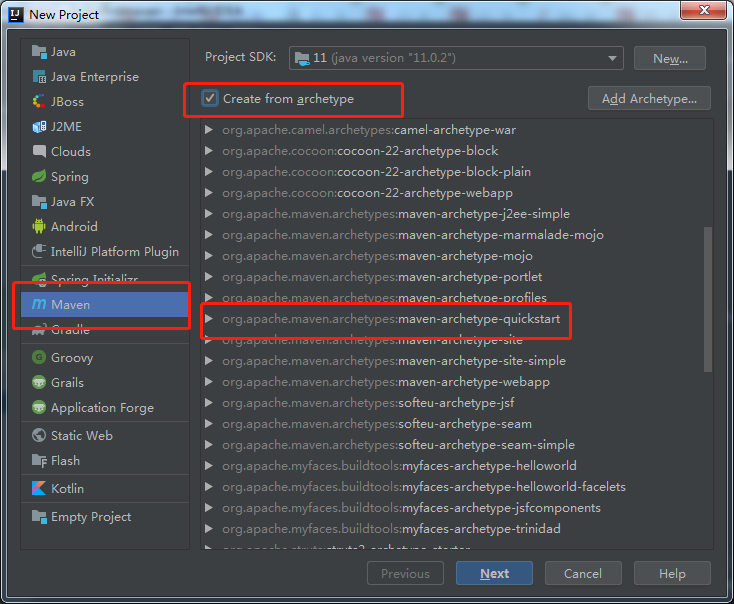Expand cocoon-22-archetype-block node
The height and width of the screenshot is (604, 734).
coord(209,151)
